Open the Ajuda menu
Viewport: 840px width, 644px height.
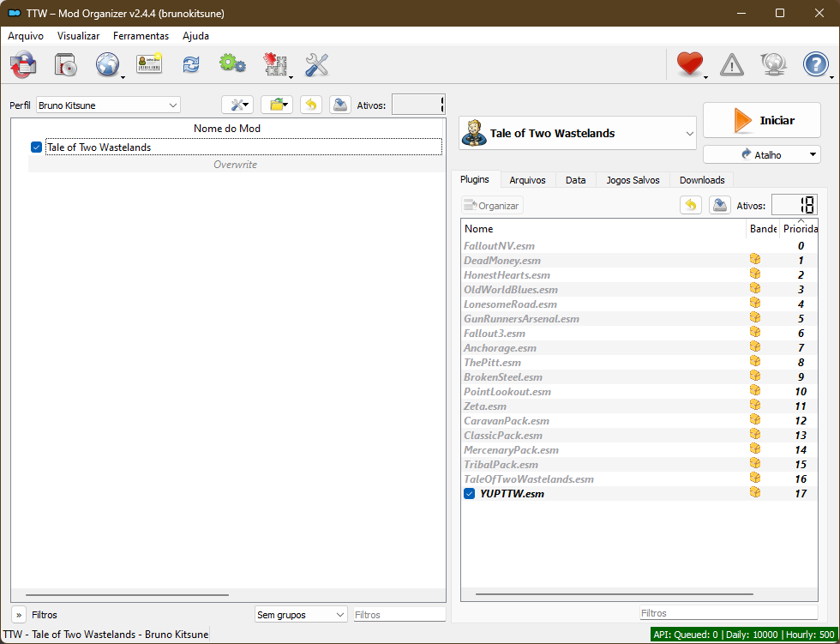pos(195,36)
